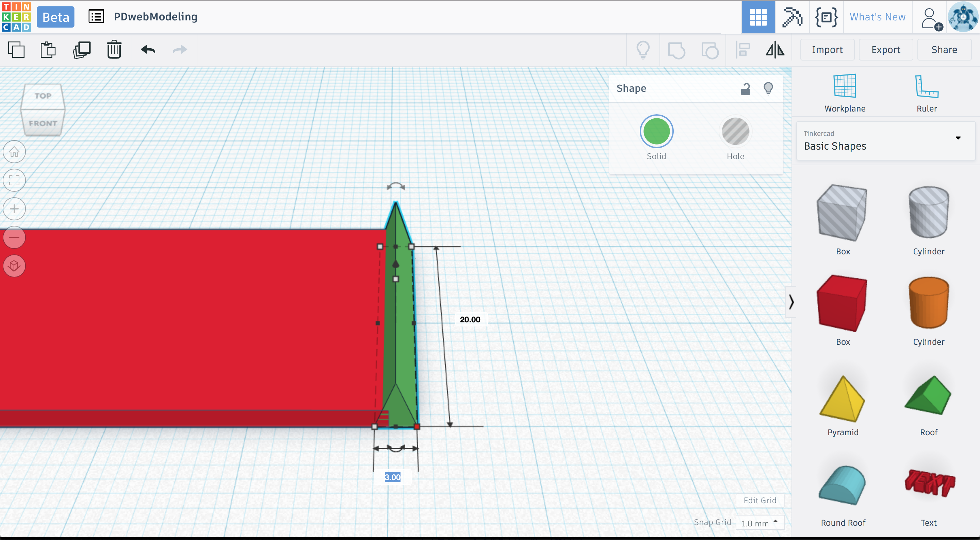Screen dimensions: 980x540
Task: Click the Fit all in view icon
Action: (14, 180)
